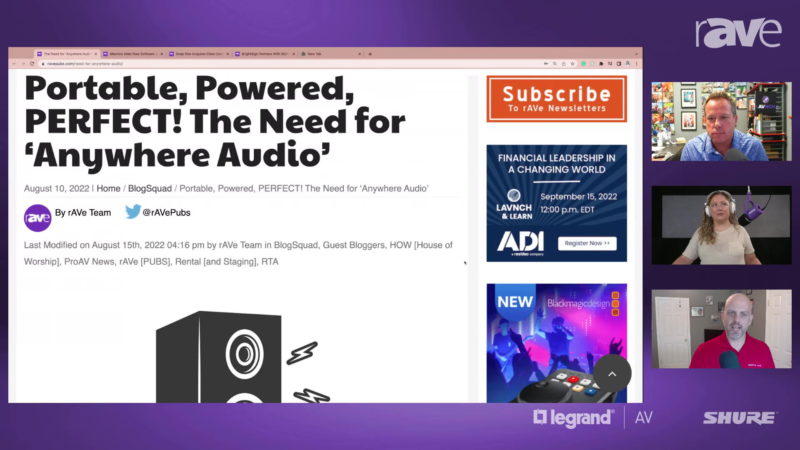Click the browser back arrow
This screenshot has width=800, height=450.
click(16, 63)
